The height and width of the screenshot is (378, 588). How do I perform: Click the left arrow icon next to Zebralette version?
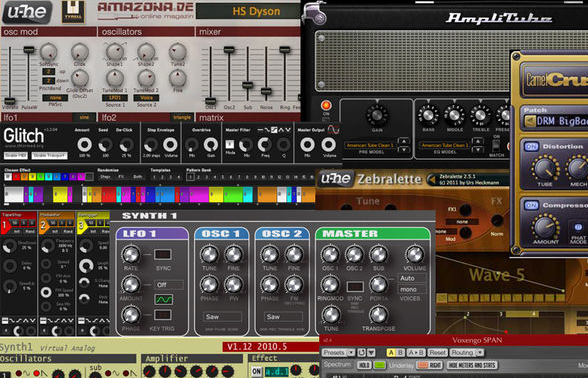pos(432,180)
